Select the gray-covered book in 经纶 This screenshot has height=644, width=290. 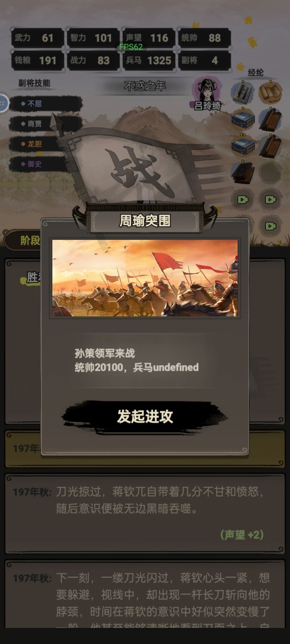click(x=242, y=92)
